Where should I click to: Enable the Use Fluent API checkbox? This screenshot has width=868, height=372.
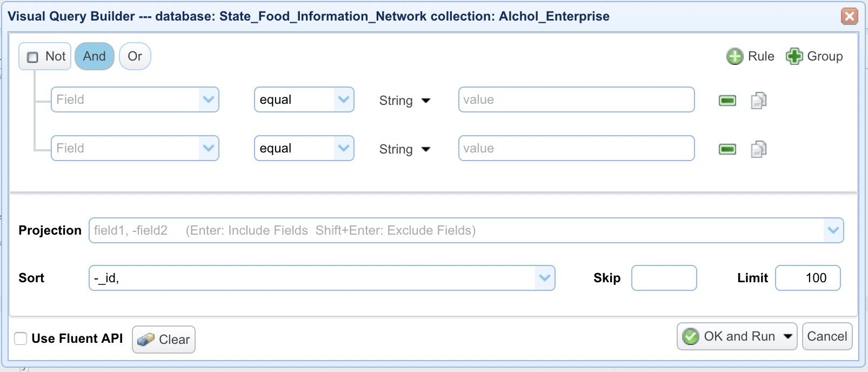click(21, 338)
